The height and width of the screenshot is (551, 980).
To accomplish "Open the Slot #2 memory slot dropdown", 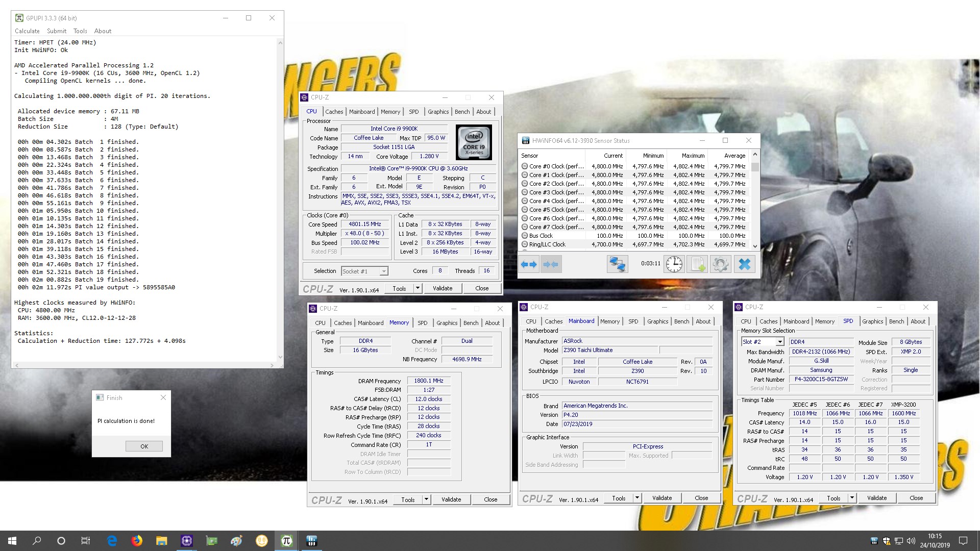I will coord(762,342).
